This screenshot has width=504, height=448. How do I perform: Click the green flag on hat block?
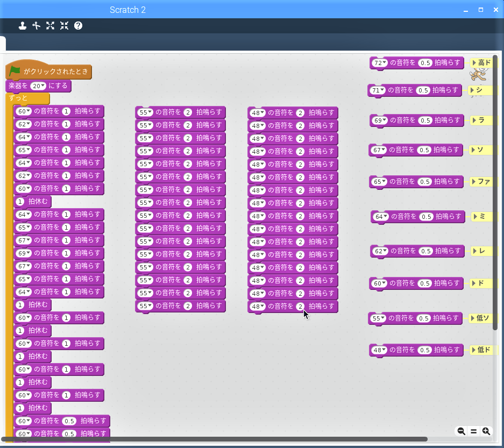[15, 71]
